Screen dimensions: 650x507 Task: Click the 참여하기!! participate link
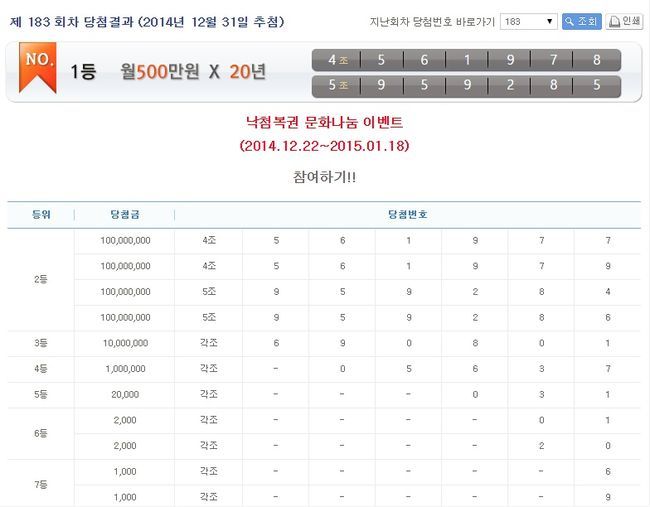point(324,176)
